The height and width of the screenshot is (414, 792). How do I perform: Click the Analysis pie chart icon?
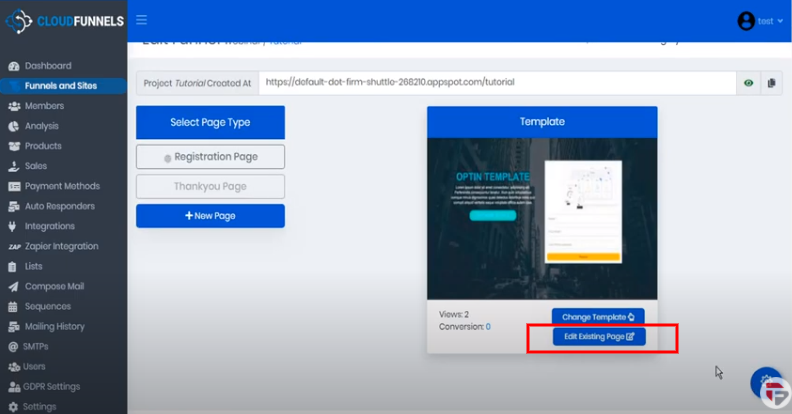point(14,126)
